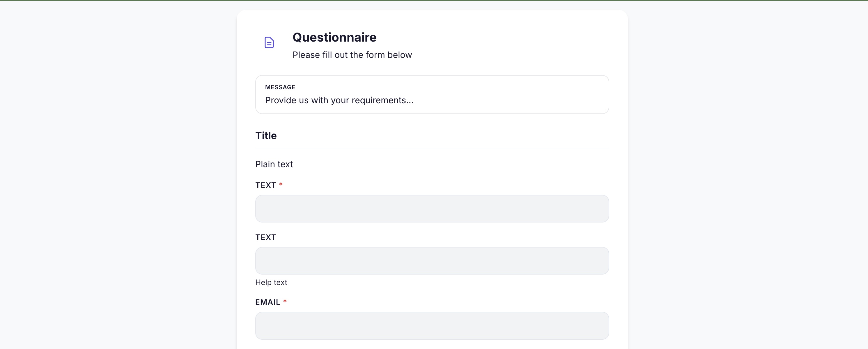The width and height of the screenshot is (868, 349).
Task: Click the Title section heading
Action: (x=265, y=135)
